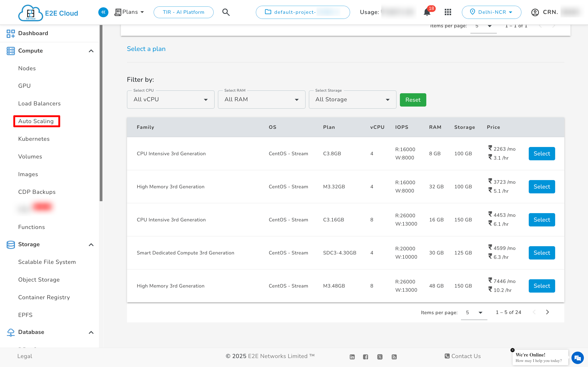
Task: Click the Plans receipt icon in the header
Action: (x=118, y=12)
